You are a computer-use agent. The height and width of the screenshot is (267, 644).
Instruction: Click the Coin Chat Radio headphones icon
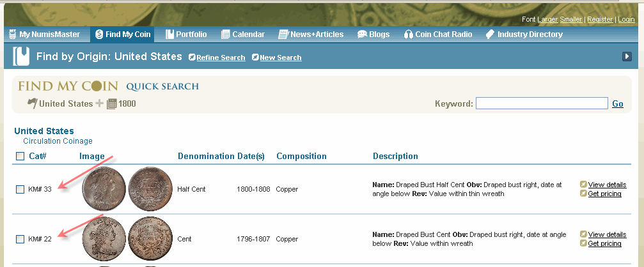pyautogui.click(x=408, y=34)
